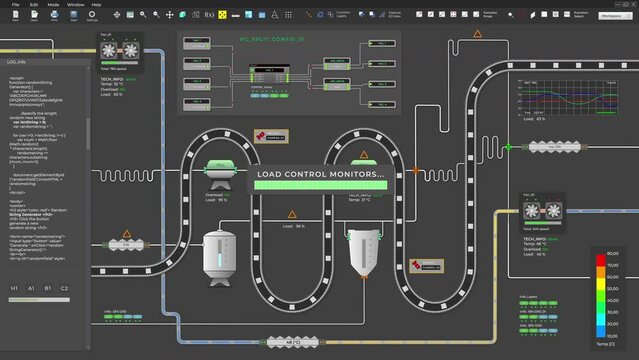
Task: Click the horizontal line tool icon
Action: point(236,15)
